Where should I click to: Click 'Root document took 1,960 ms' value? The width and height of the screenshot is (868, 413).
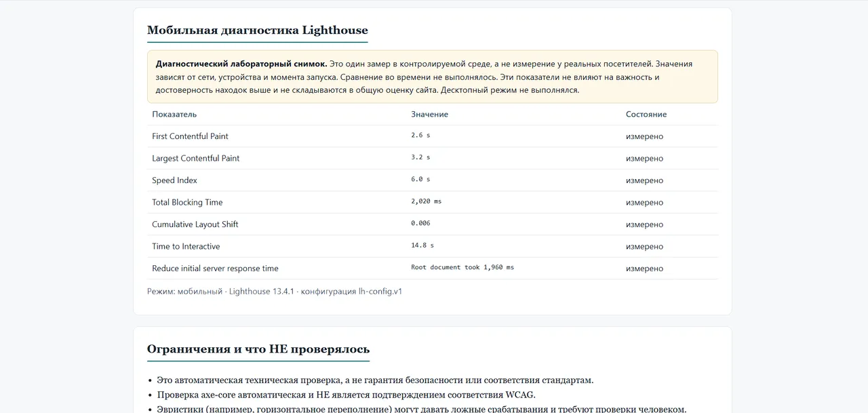pyautogui.click(x=462, y=267)
